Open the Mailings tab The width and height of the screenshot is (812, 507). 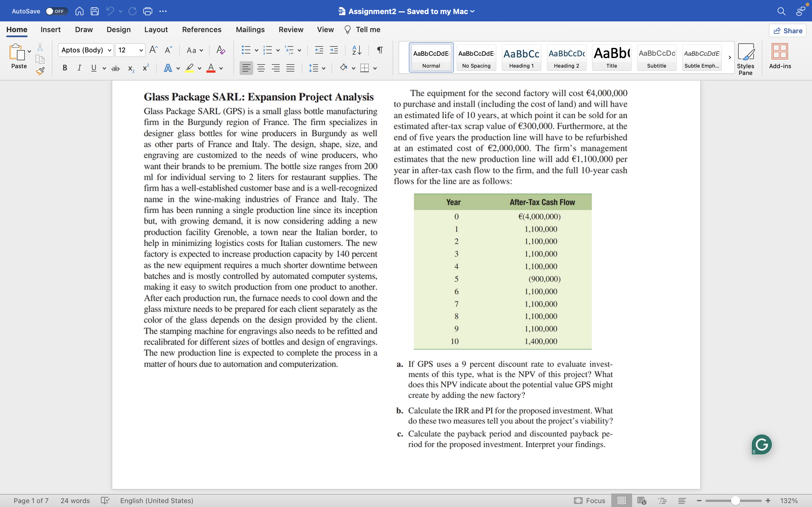tap(250, 30)
